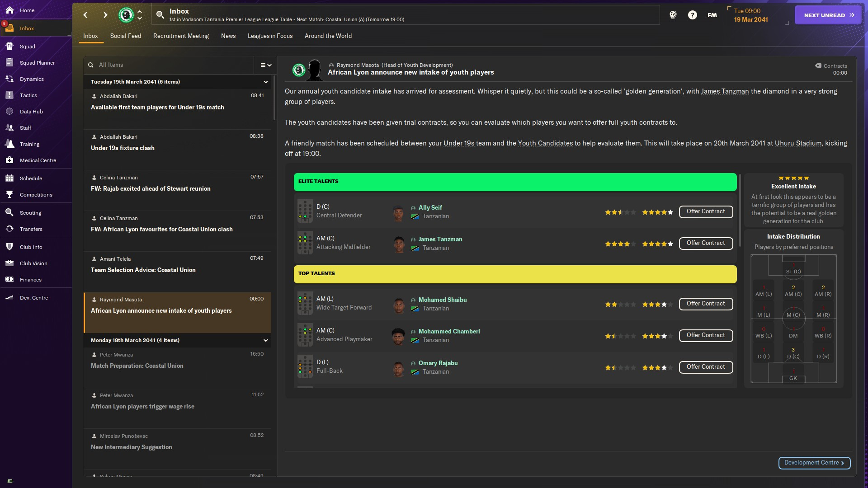Screen dimensions: 868x488
Task: Offer Contract to James Tanzman
Action: click(705, 243)
